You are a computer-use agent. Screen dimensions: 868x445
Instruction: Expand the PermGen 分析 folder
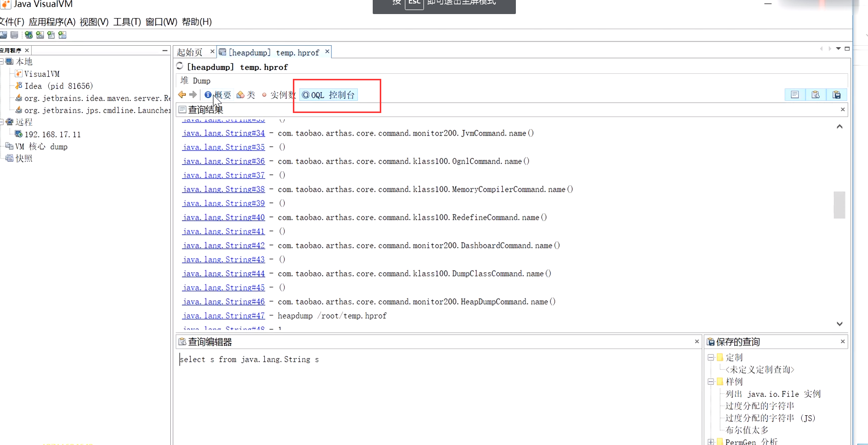[711, 441]
